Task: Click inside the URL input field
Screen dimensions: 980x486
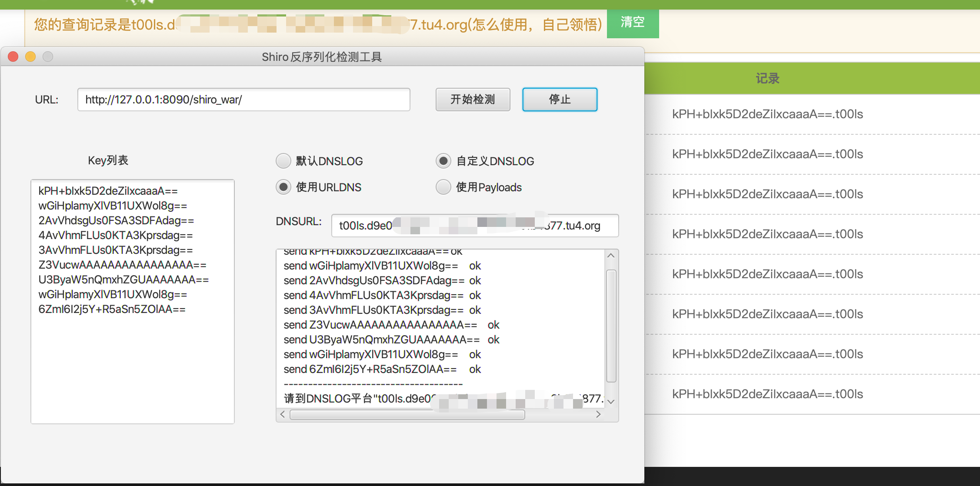Action: (243, 100)
